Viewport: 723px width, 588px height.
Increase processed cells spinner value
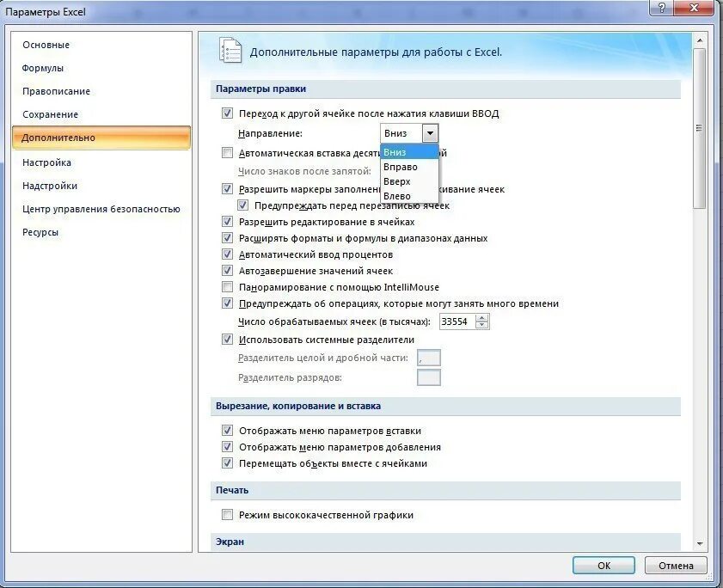[x=482, y=318]
